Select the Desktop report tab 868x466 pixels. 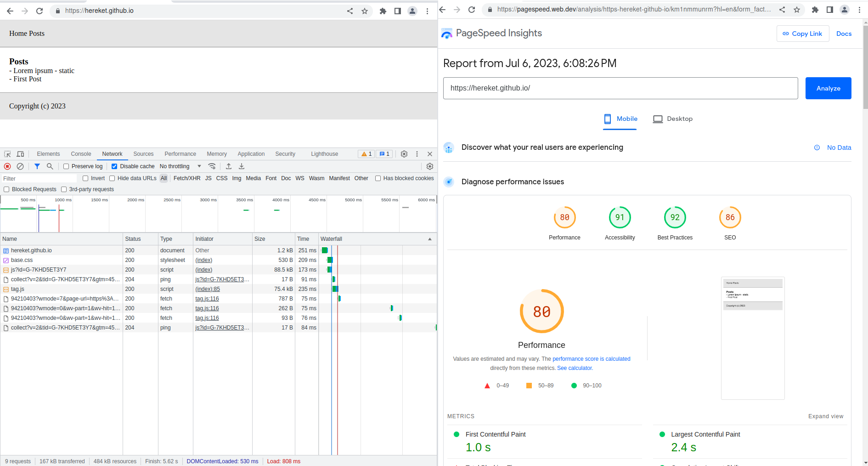pyautogui.click(x=673, y=119)
